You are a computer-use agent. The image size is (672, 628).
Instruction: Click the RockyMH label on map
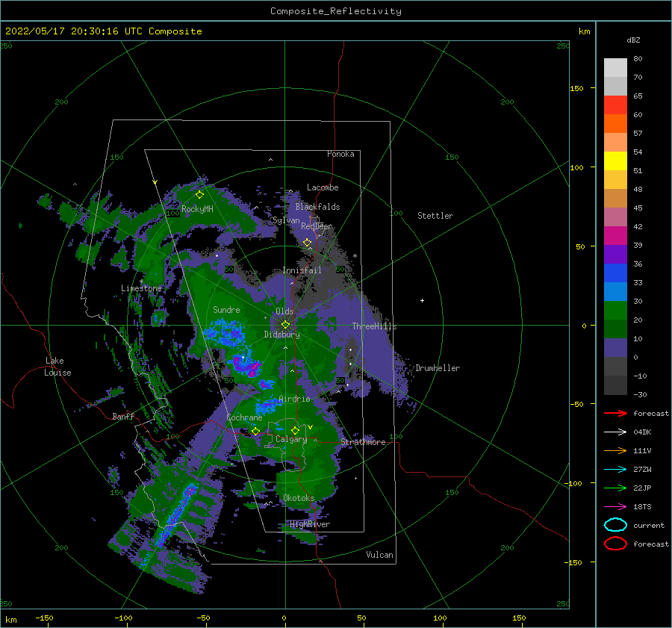(197, 209)
